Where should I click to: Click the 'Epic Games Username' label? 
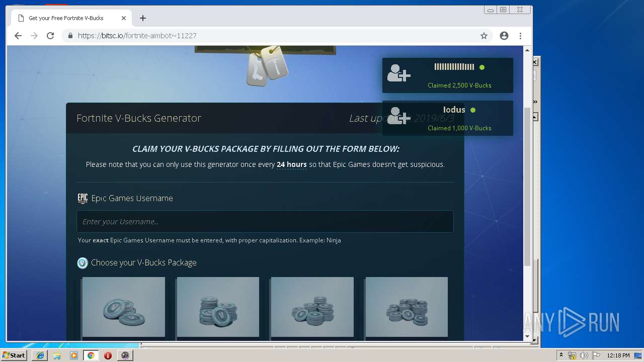132,198
